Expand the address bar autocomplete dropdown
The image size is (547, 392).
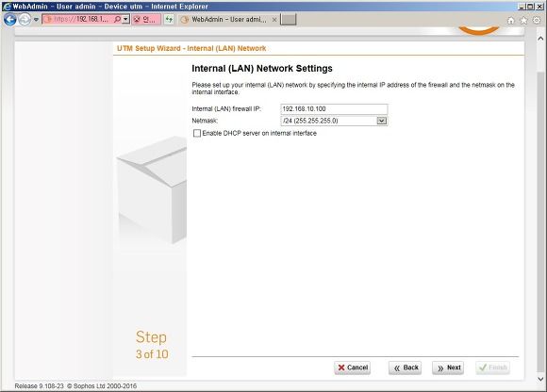(x=126, y=20)
